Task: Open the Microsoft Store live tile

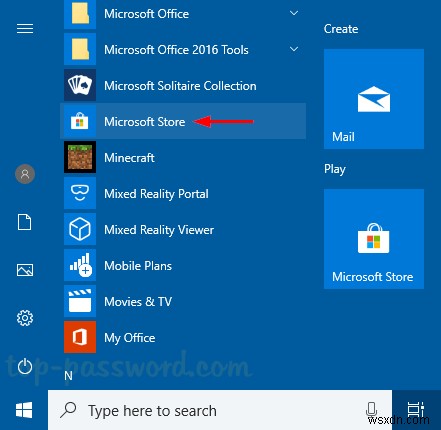Action: coord(374,239)
